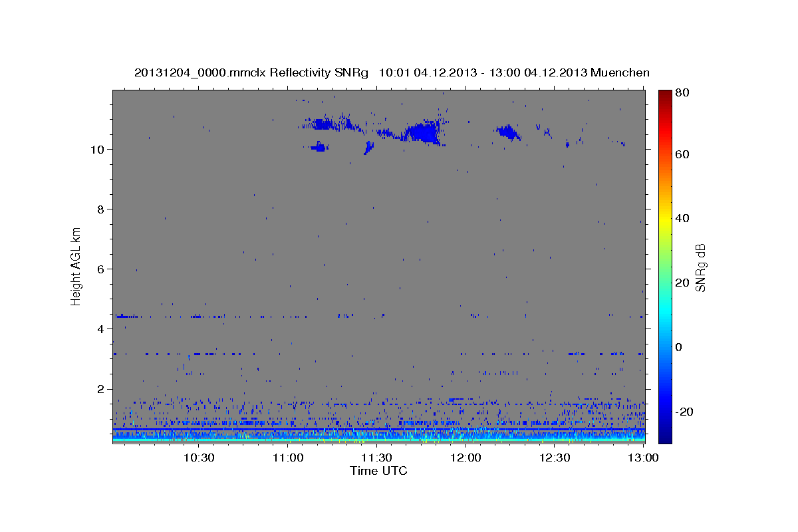Click the 12:30 time tick label
Viewport: 798px width, 532px height.
(x=555, y=458)
